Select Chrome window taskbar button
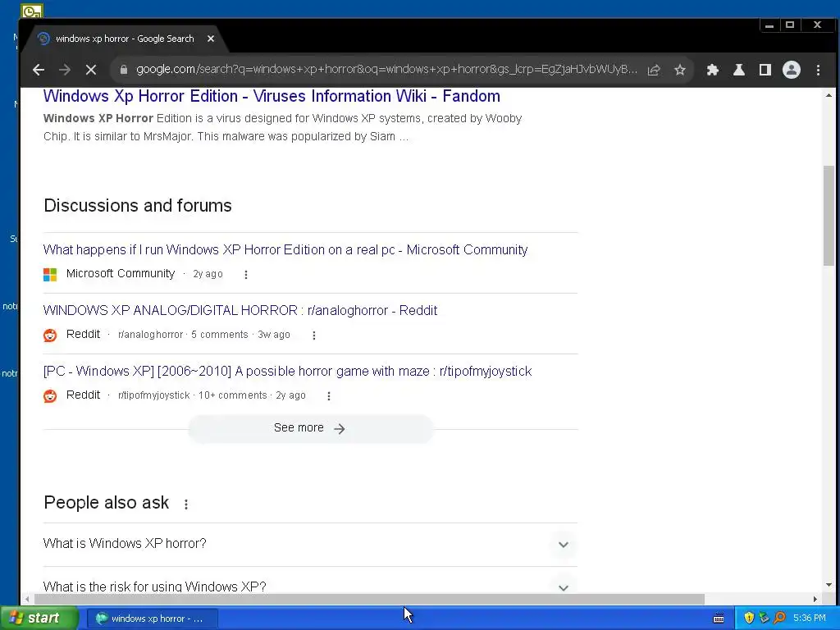 click(152, 619)
